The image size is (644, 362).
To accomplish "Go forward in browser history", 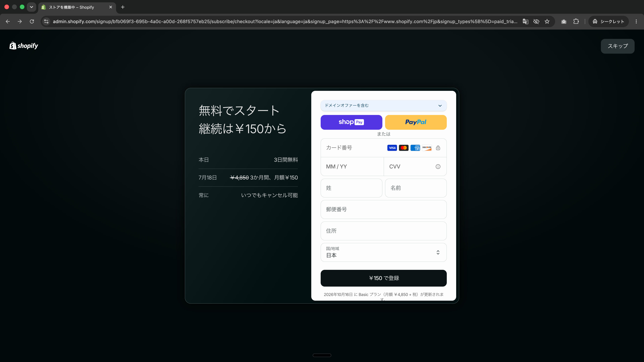I will pos(20,21).
